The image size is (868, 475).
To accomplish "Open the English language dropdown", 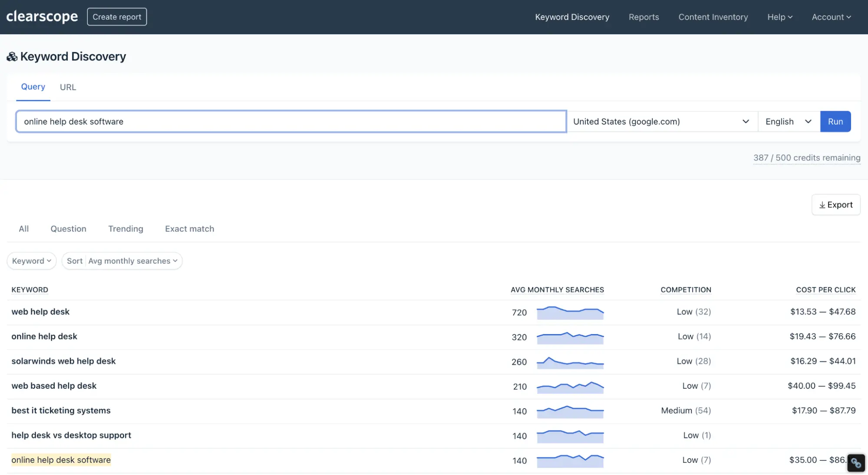I will tap(788, 121).
